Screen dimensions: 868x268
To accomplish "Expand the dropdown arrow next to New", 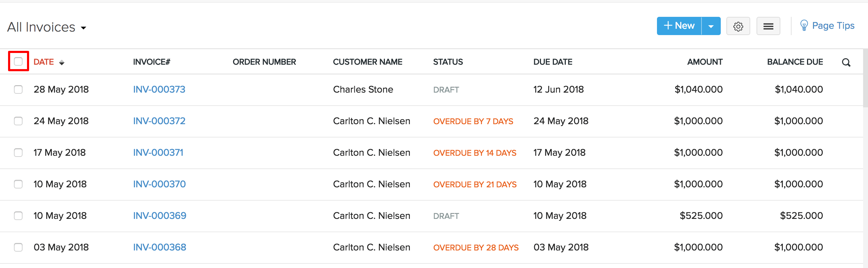I will [x=711, y=26].
